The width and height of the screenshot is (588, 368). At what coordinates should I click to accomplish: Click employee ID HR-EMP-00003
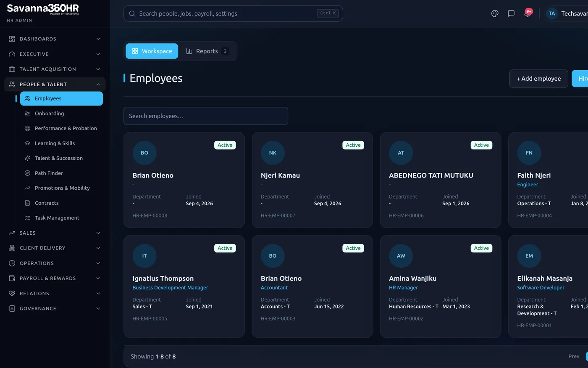[278, 318]
